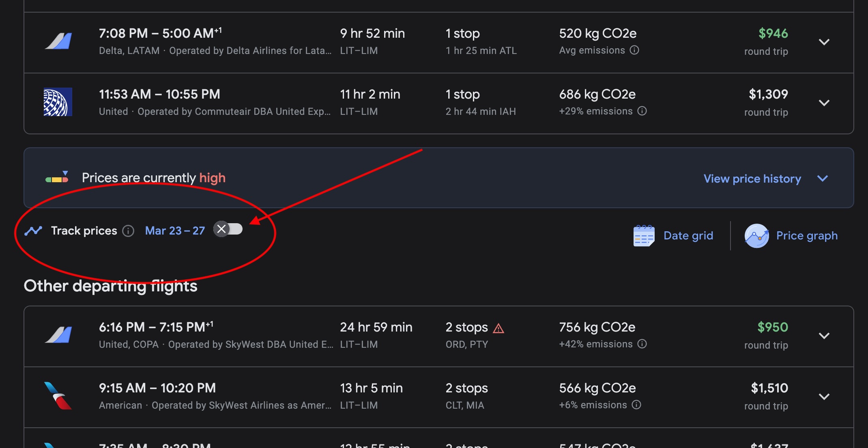Click Avg emissions info icon
868x448 pixels.
[634, 50]
